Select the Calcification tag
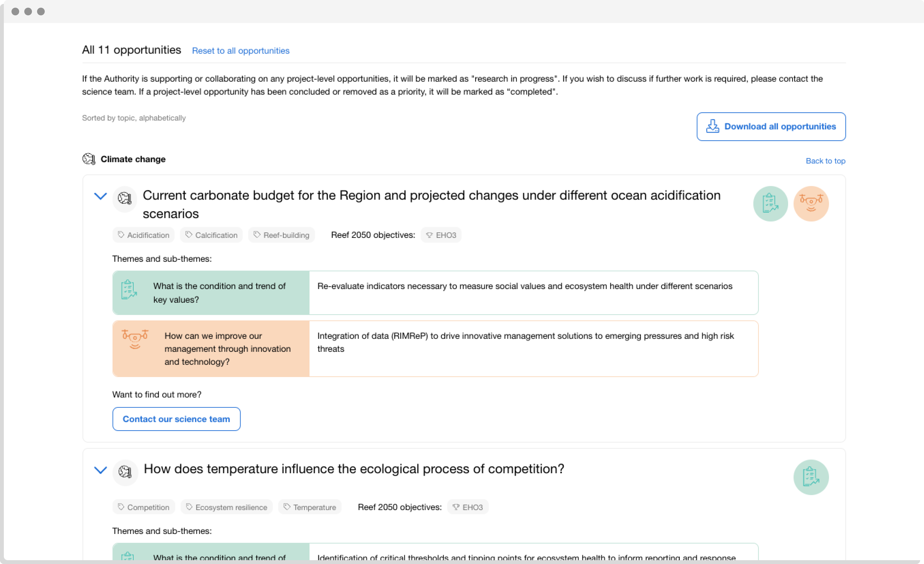 (212, 235)
